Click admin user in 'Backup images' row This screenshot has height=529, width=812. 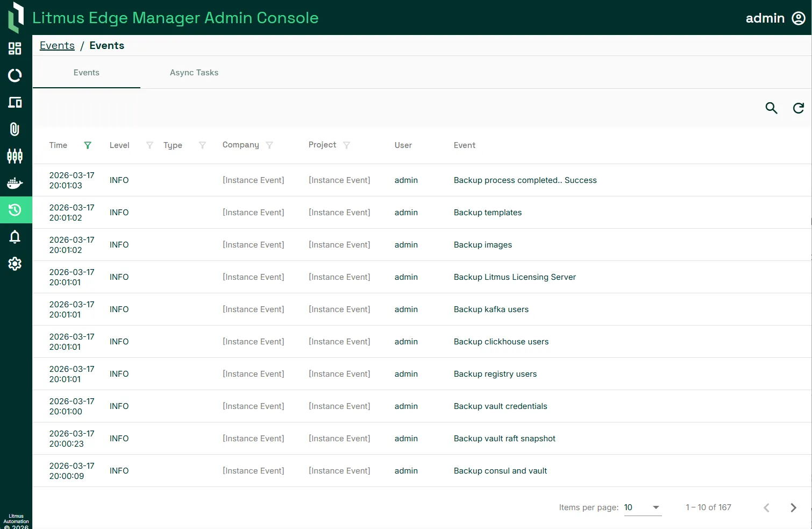pyautogui.click(x=406, y=245)
